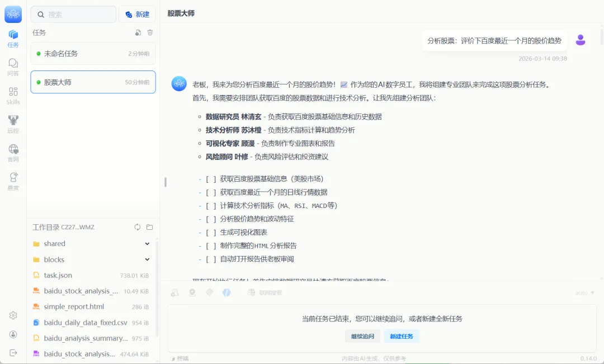Open working directory folder icon
Viewport: 604px width, 364px height.
[x=150, y=227]
